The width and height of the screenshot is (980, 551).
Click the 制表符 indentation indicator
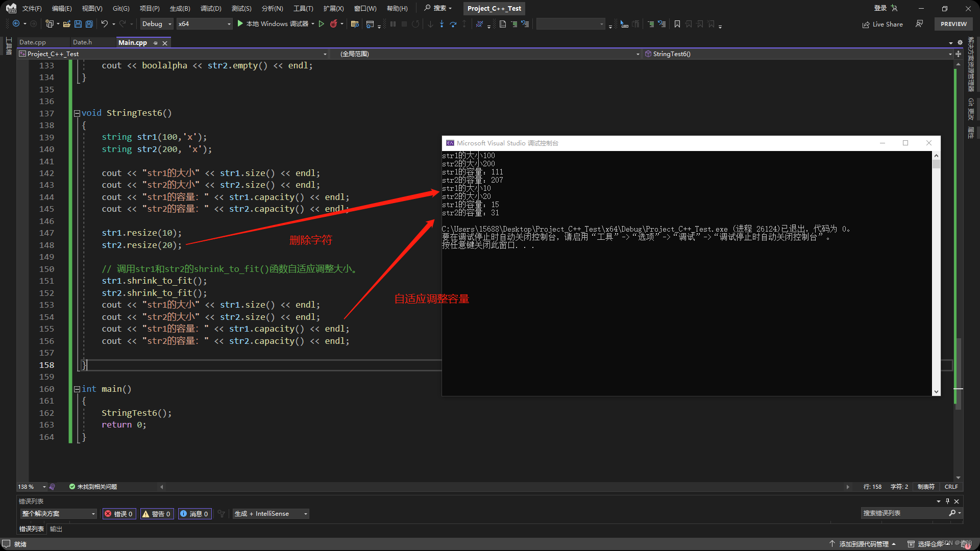pos(926,487)
